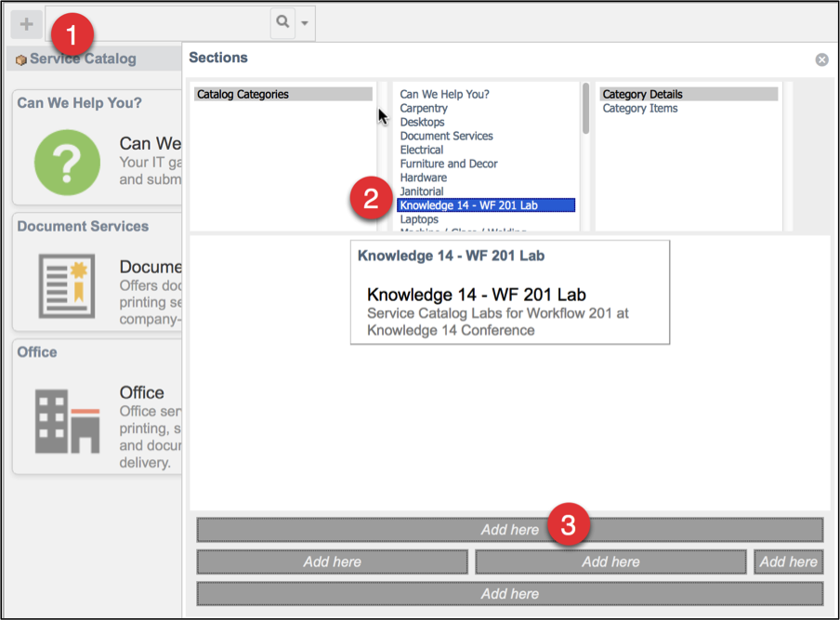This screenshot has width=840, height=620.
Task: Click the Office panel header
Action: coord(37,352)
